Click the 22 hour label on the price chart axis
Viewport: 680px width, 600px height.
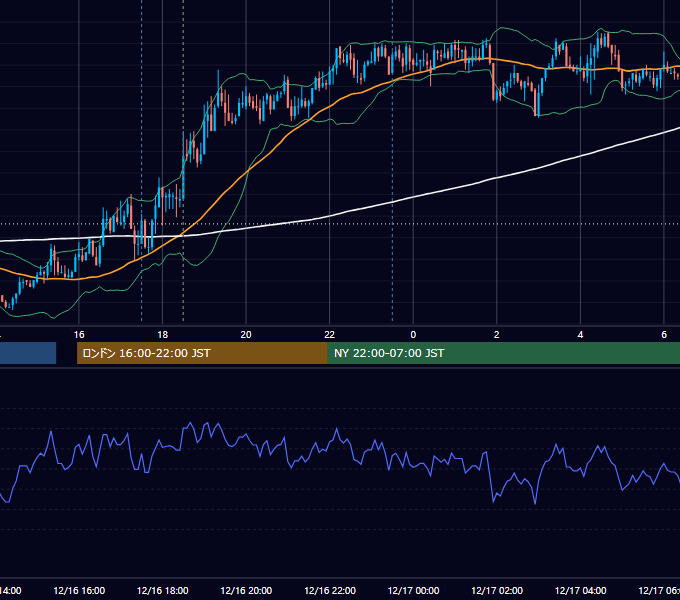330,335
